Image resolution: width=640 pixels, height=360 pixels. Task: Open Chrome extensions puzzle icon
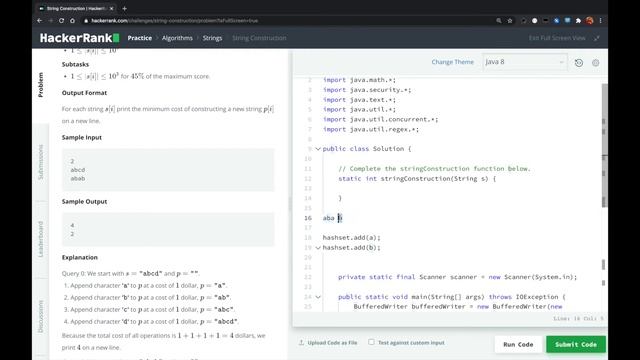point(578,20)
